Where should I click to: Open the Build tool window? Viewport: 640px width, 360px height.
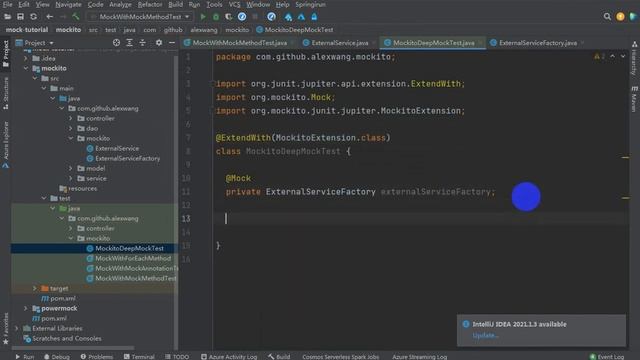coord(279,357)
